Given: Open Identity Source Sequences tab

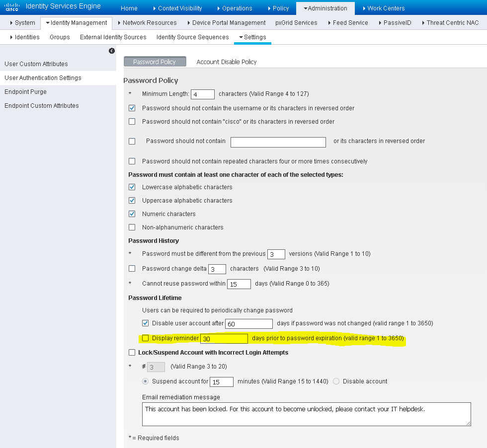Looking at the screenshot, I should click(x=193, y=37).
